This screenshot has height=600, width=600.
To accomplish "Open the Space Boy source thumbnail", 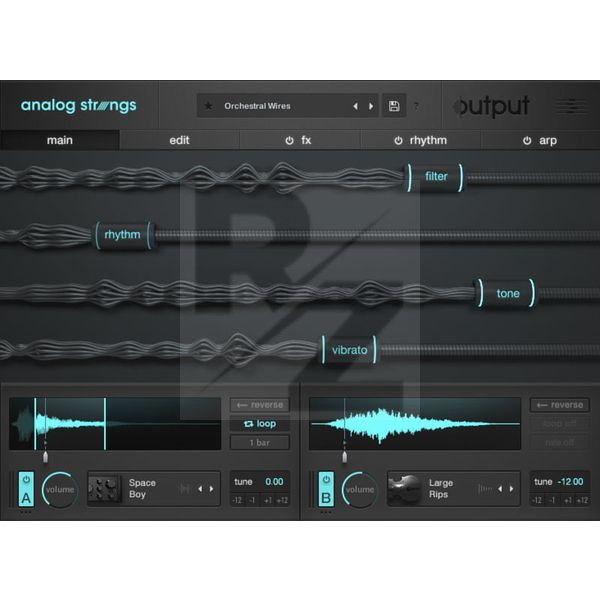I will (x=104, y=489).
